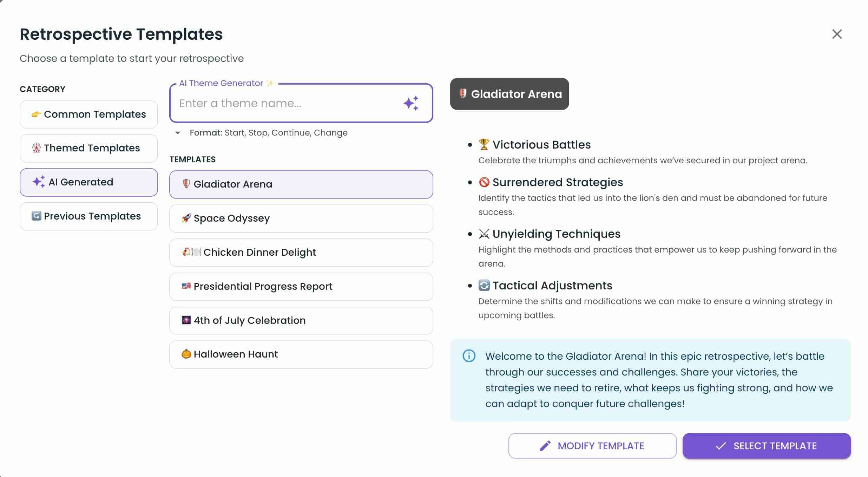Confirm with the Select Template button
The height and width of the screenshot is (477, 868).
tap(767, 446)
